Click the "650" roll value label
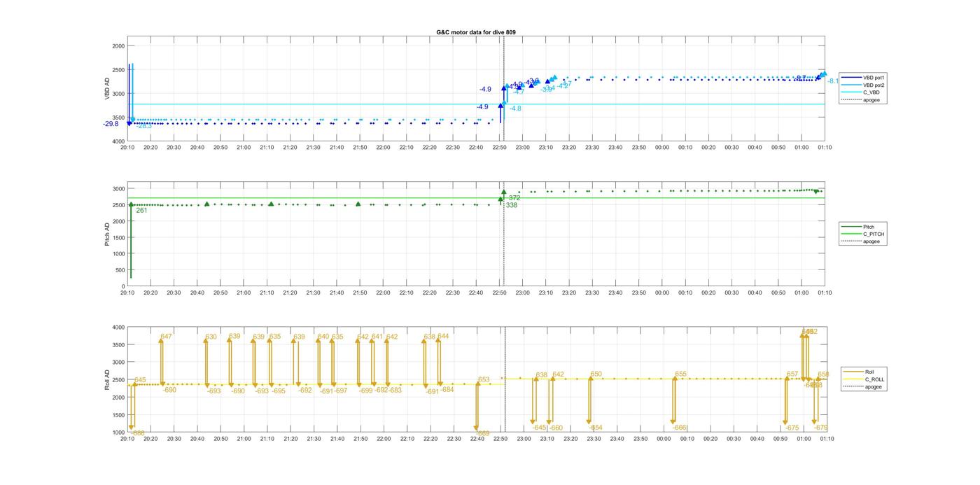 596,374
